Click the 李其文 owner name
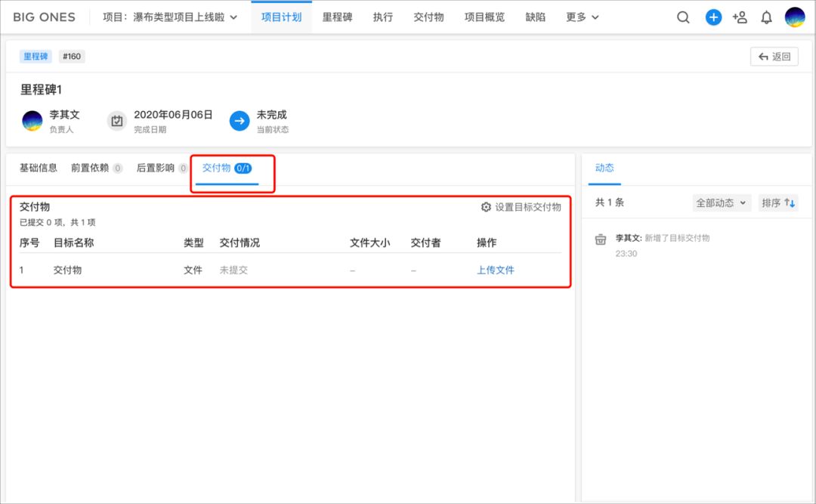The image size is (816, 504). (x=64, y=115)
